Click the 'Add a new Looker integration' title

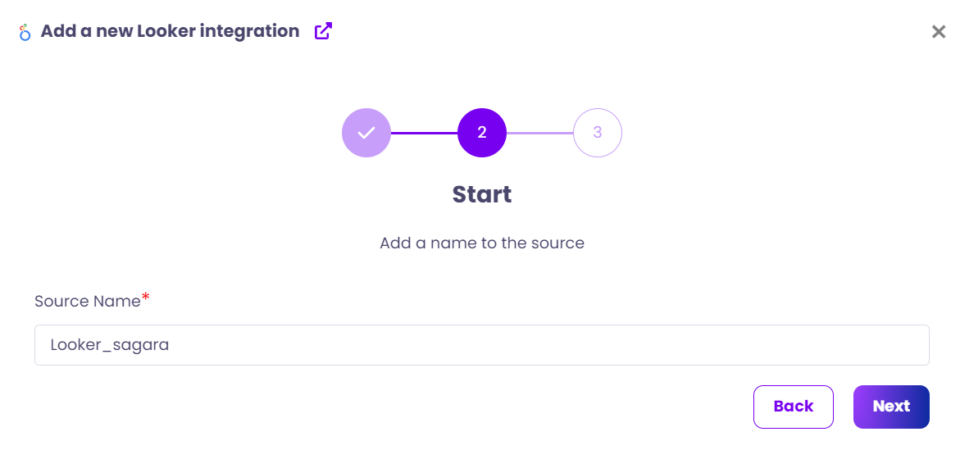(170, 31)
